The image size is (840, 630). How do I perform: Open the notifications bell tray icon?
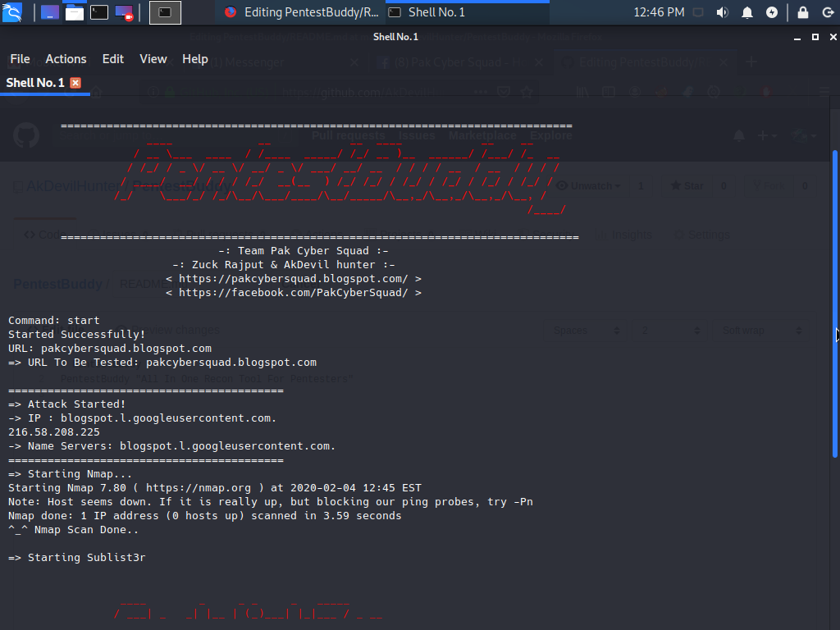pos(747,11)
